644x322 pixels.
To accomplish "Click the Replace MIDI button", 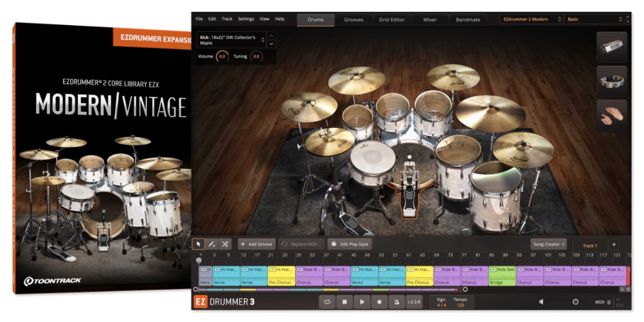I will click(x=302, y=244).
